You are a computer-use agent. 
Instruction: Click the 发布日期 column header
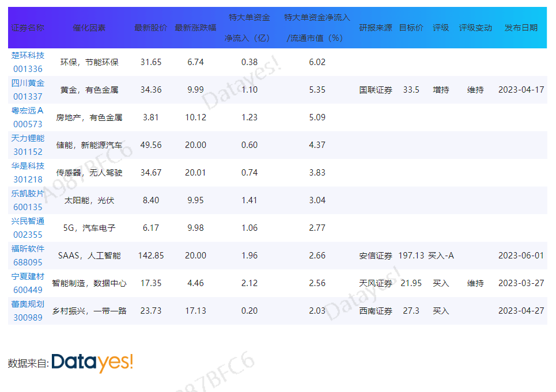coord(521,28)
